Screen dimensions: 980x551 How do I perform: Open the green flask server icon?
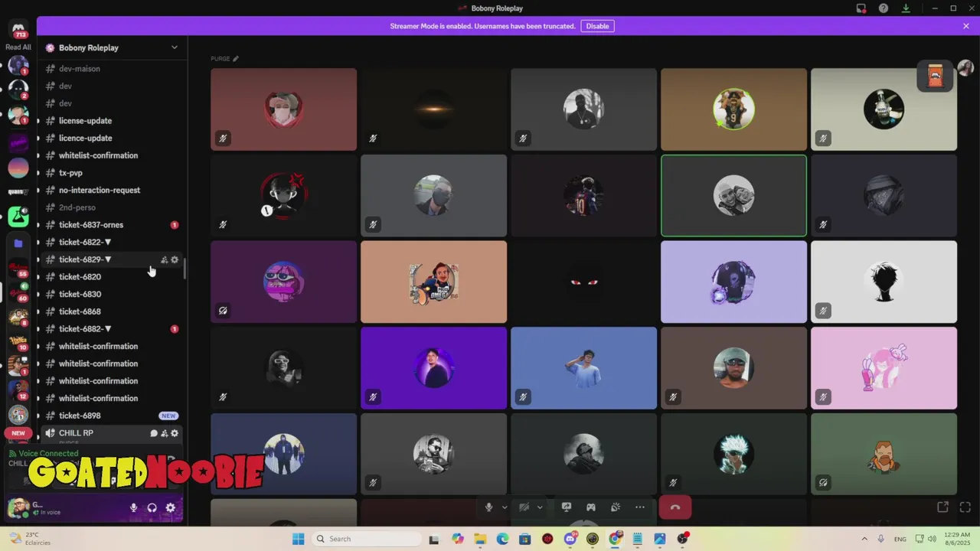click(x=18, y=217)
